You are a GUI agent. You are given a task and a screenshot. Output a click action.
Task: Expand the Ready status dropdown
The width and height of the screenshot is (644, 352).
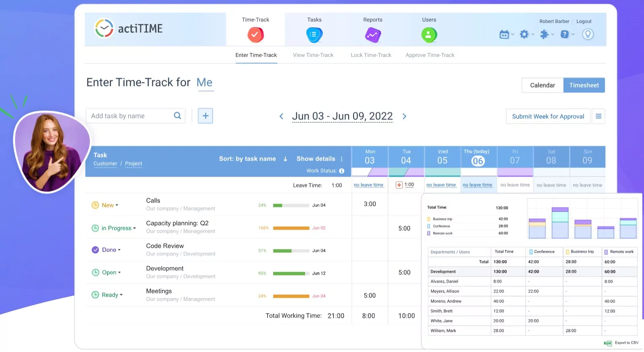click(x=121, y=295)
